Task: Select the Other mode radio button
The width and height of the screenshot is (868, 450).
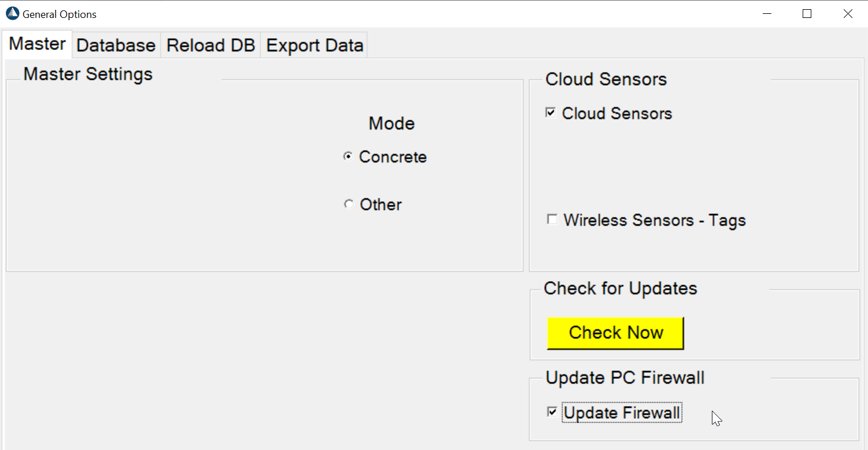Action: coord(348,204)
